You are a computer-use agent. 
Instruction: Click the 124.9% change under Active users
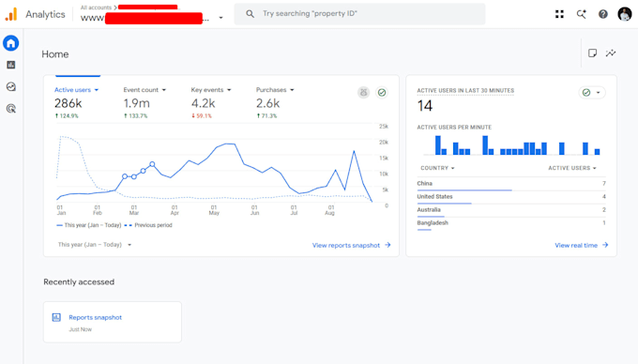[x=67, y=116]
